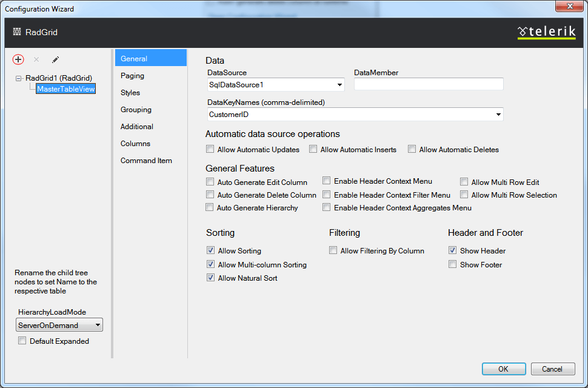Viewport: 588px width, 388px height.
Task: Enable Allow Filtering By Column
Action: [x=333, y=250]
